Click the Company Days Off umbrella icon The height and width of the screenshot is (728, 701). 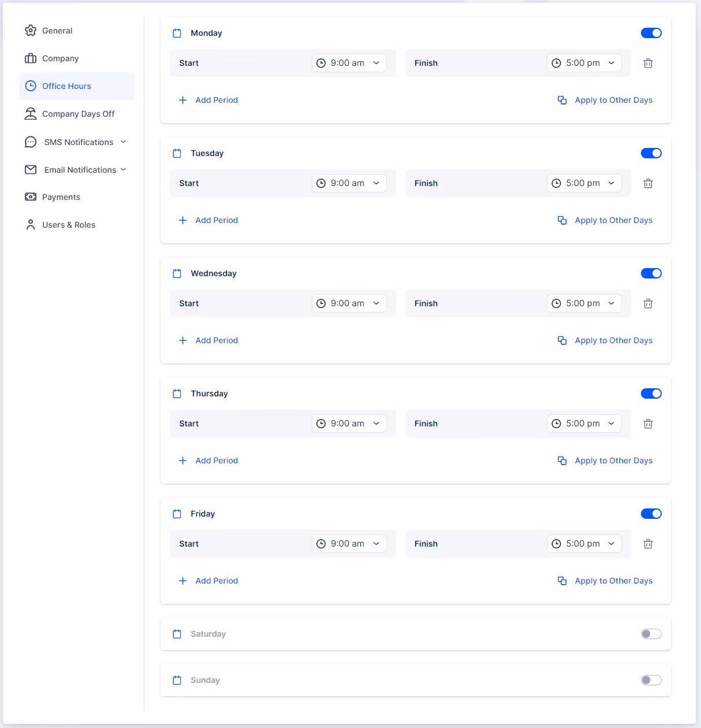pos(31,114)
